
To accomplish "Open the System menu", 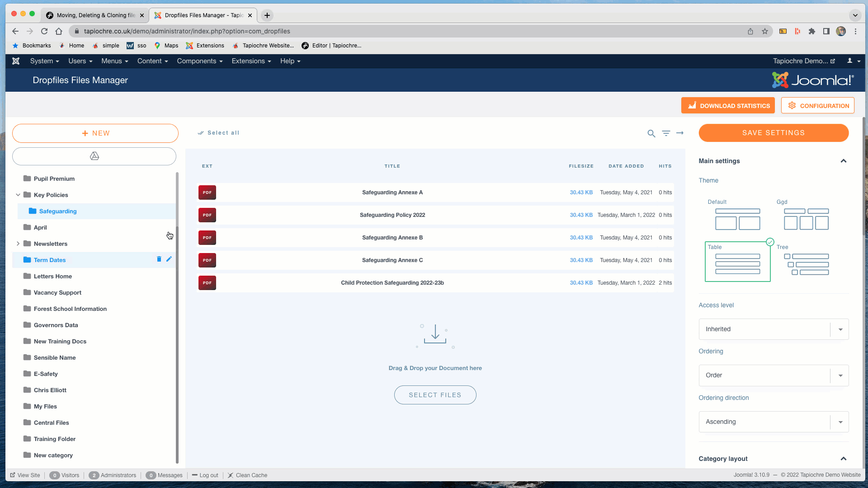I will click(x=44, y=61).
